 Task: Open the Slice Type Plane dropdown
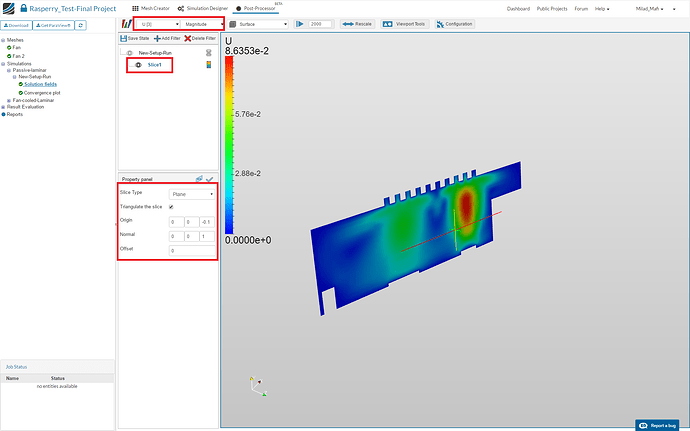pyautogui.click(x=192, y=193)
